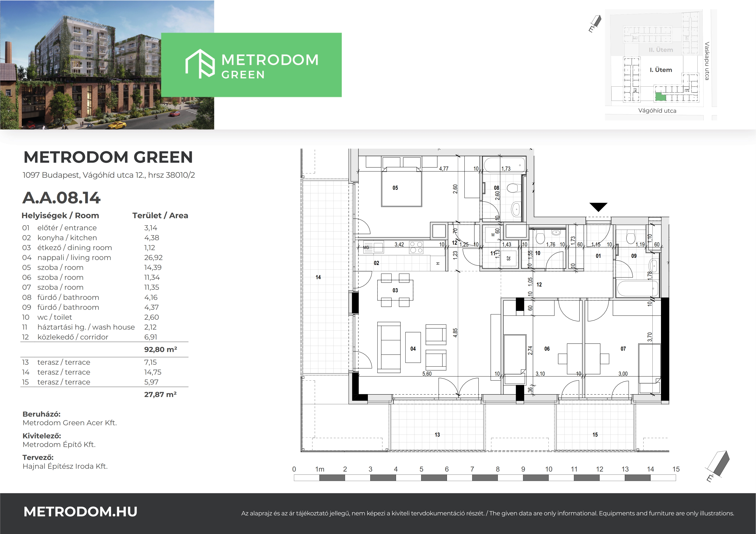
Task: Click the kitchen stove hob symbol
Action: 416,248
